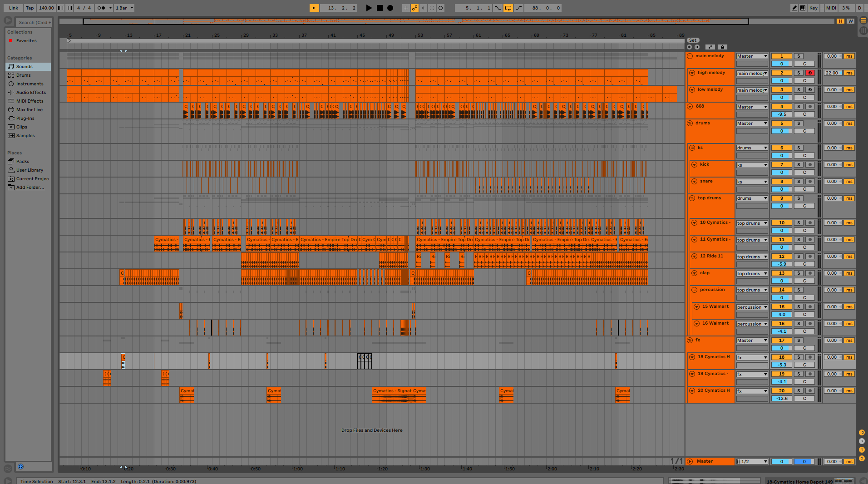Viewport: 868px width, 484px height.
Task: Click the Link button
Action: (x=14, y=8)
